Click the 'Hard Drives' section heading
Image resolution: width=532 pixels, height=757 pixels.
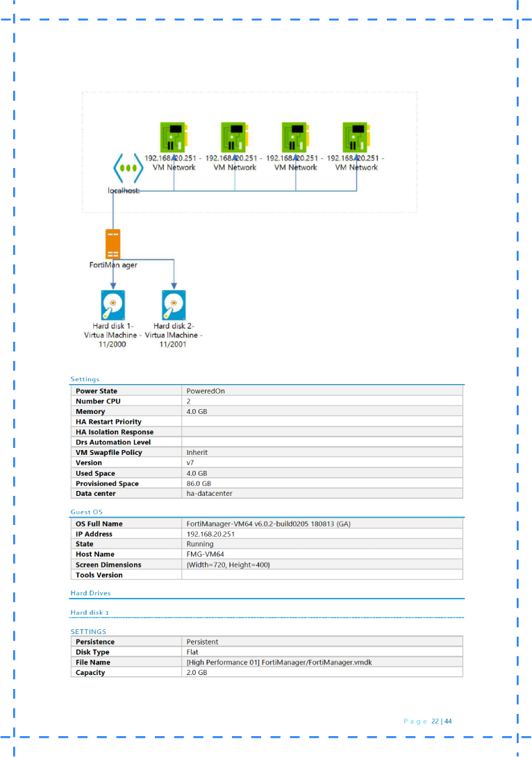click(x=91, y=593)
